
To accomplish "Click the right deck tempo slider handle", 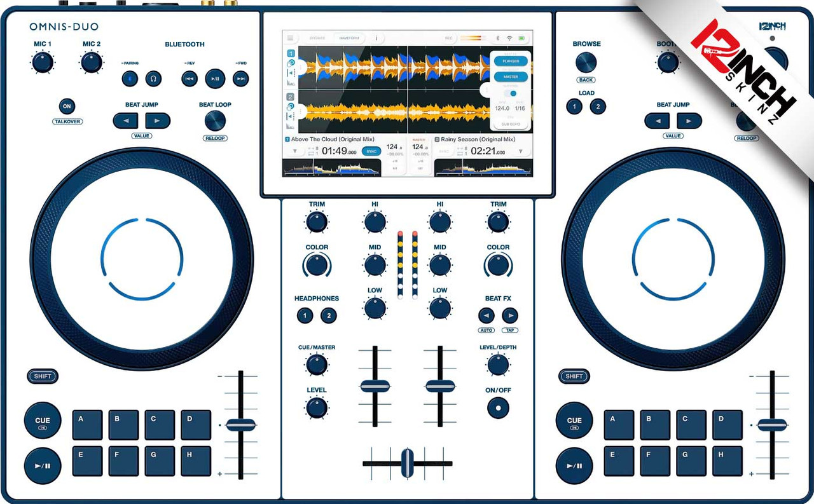I will pos(772,425).
